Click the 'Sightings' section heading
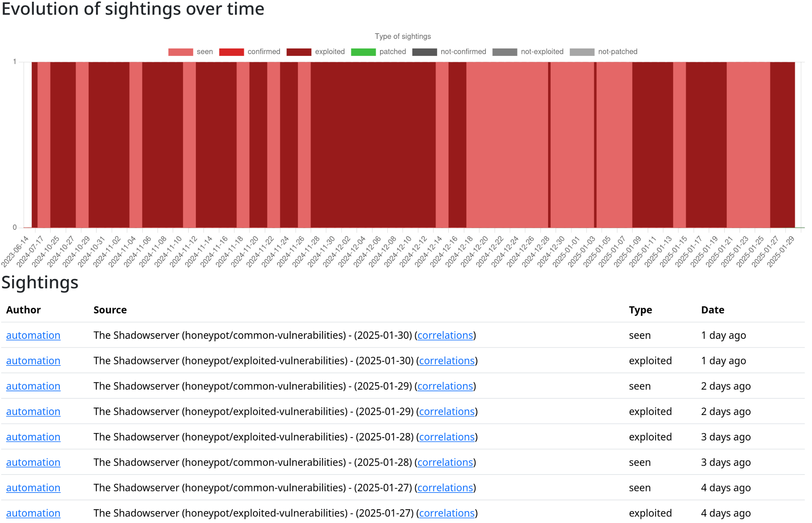Screen dimensions: 812x523 pyautogui.click(x=40, y=284)
